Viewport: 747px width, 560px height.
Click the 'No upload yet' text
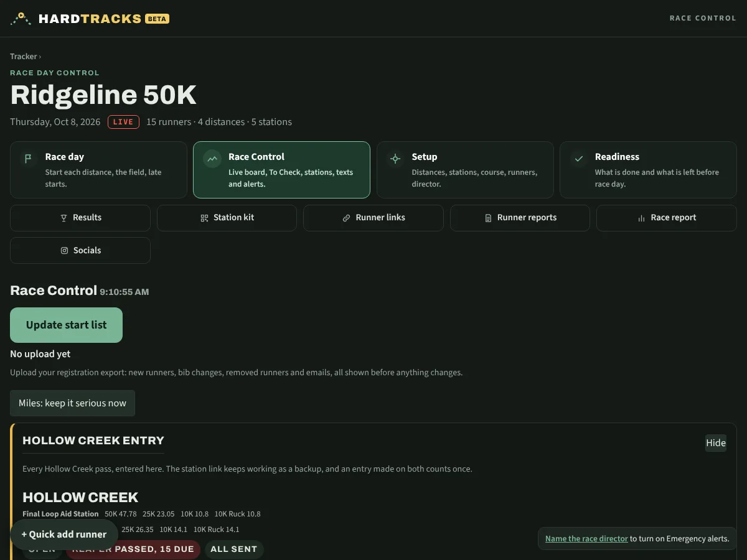[x=40, y=354]
